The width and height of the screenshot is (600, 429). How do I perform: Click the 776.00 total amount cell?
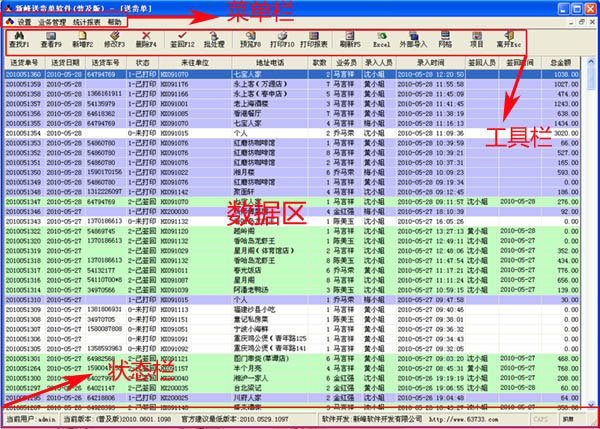pos(561,270)
